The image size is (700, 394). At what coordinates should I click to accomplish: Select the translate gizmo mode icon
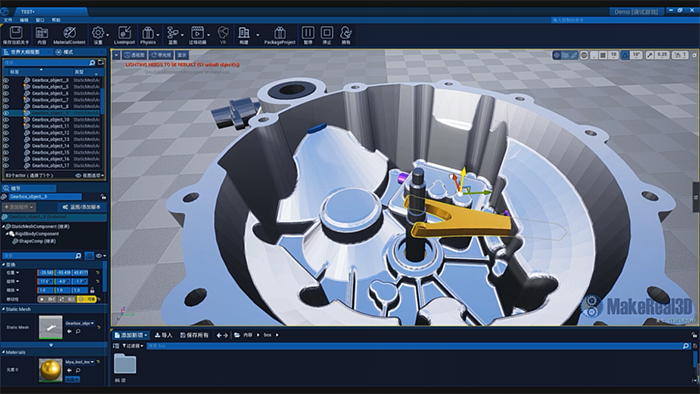pos(557,55)
